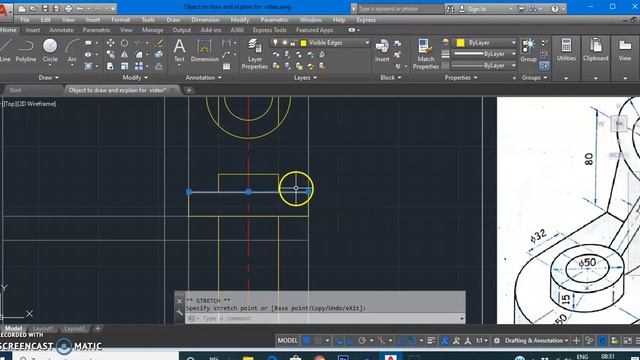Toggle the layer on/off light bulb
Viewport: 640px width, 360px height.
276,43
